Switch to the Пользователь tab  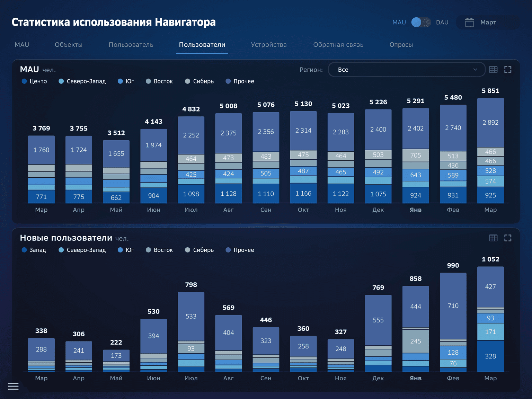point(131,45)
